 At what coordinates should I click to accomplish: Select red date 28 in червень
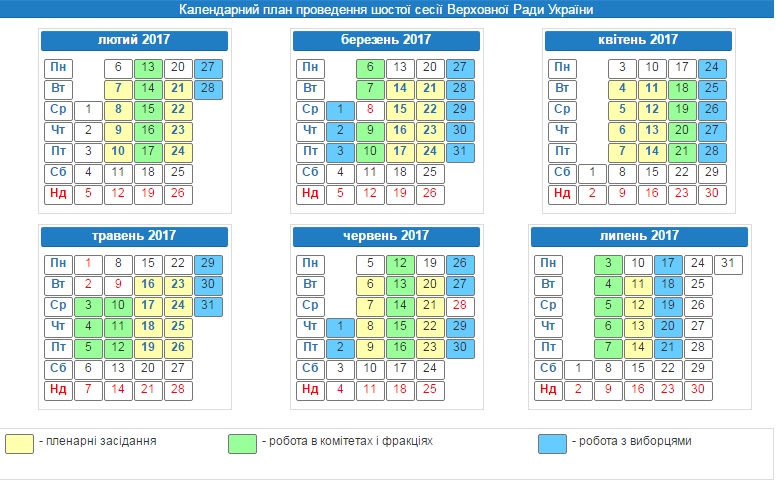pyautogui.click(x=460, y=307)
